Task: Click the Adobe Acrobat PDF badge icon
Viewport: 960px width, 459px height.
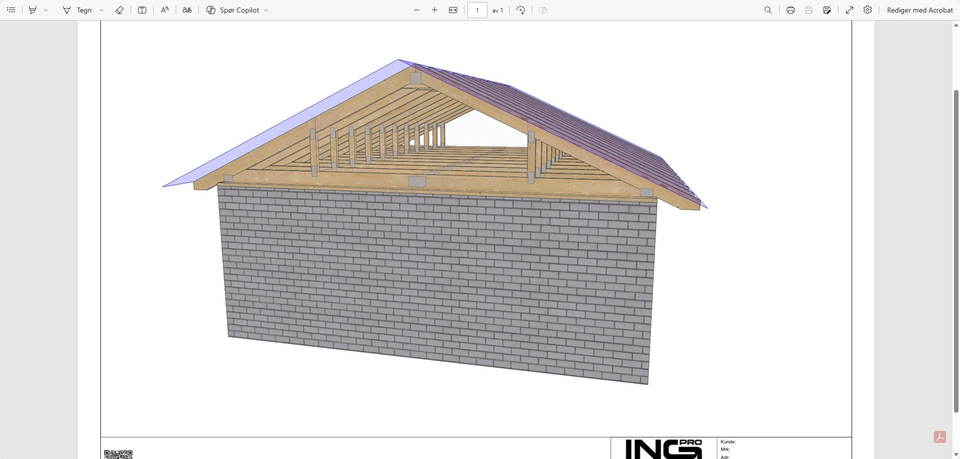Action: pyautogui.click(x=940, y=436)
